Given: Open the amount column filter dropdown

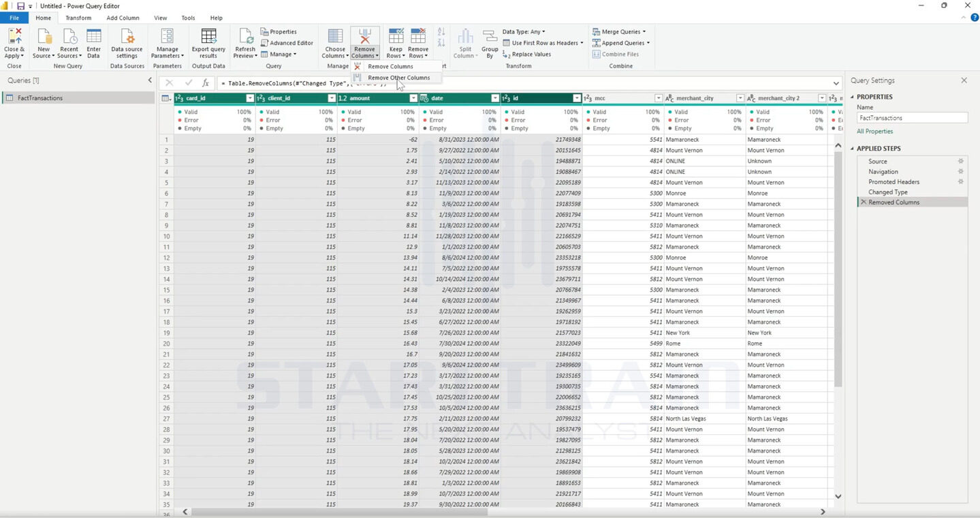Looking at the screenshot, I should click(413, 98).
